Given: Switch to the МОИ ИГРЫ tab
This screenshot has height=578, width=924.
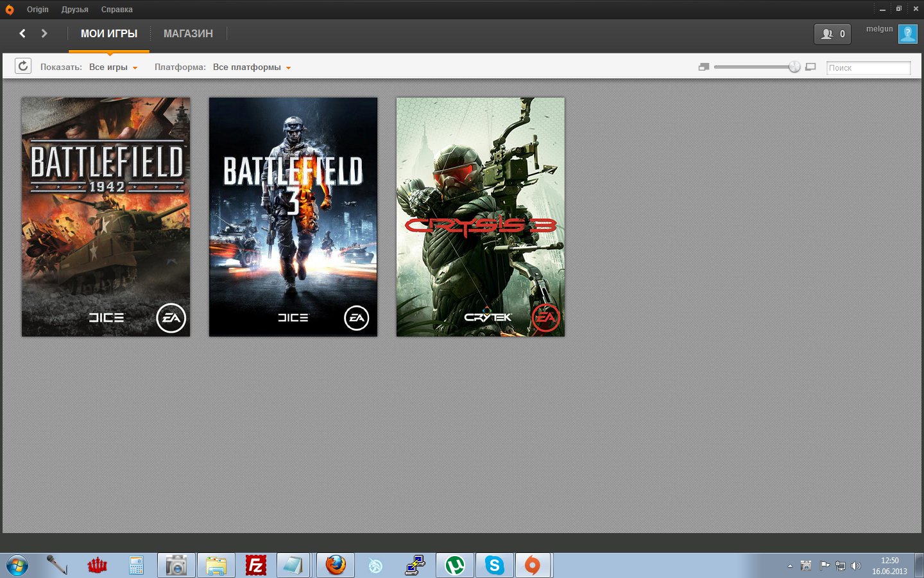Looking at the screenshot, I should 109,34.
